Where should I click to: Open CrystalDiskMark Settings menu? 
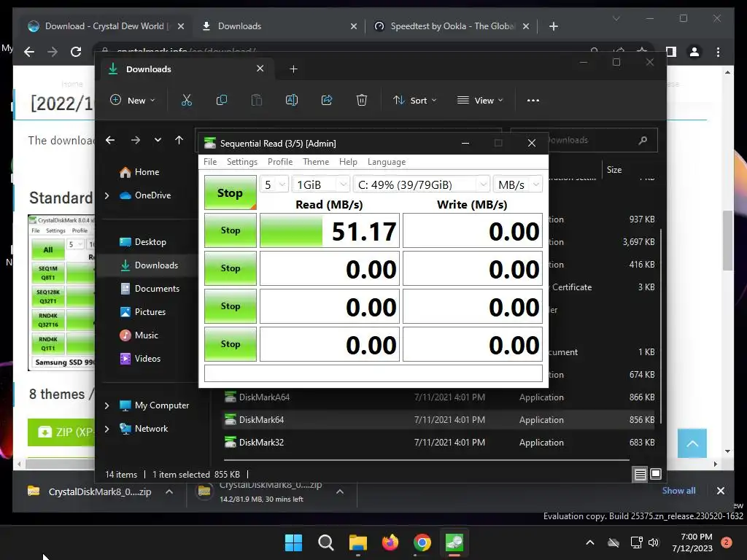click(x=242, y=162)
